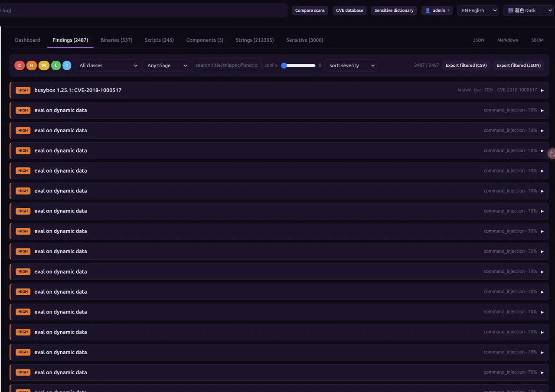Expand the busybox CVE-2018-1000517 finding arrow

[542, 90]
